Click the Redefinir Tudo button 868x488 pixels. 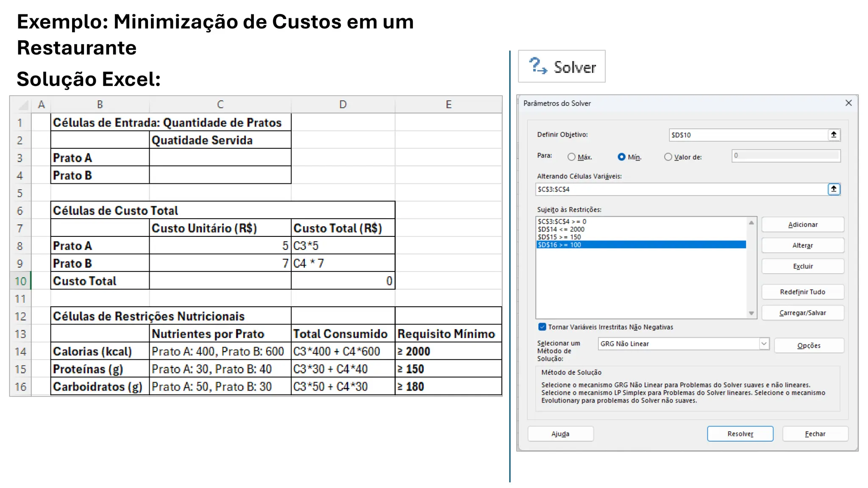pos(803,292)
